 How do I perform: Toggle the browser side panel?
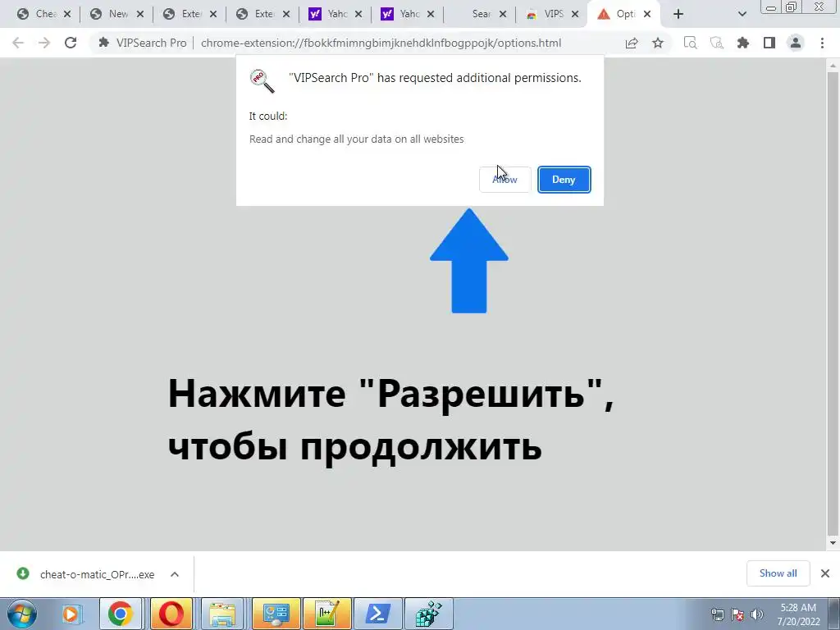click(769, 43)
